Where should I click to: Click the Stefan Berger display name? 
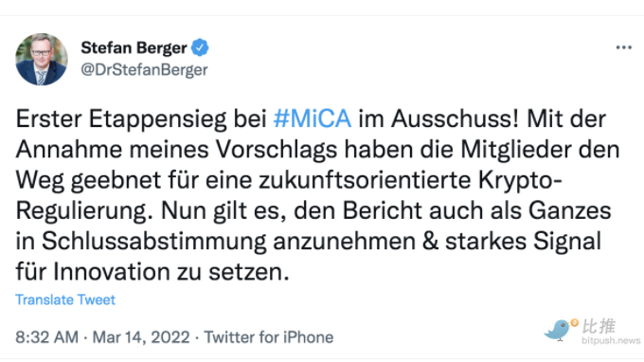pos(134,47)
